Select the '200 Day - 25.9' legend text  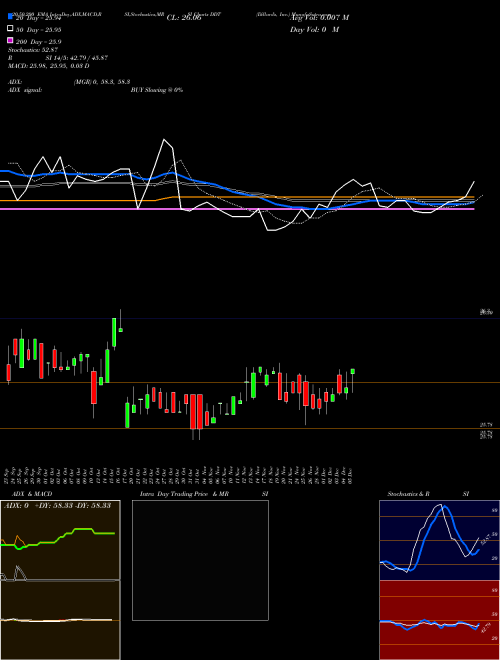coord(39,42)
